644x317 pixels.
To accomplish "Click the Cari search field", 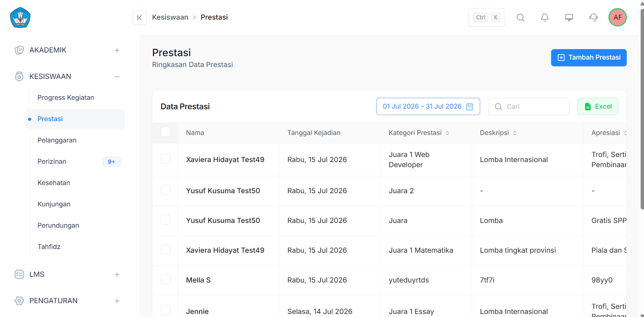I will [529, 107].
